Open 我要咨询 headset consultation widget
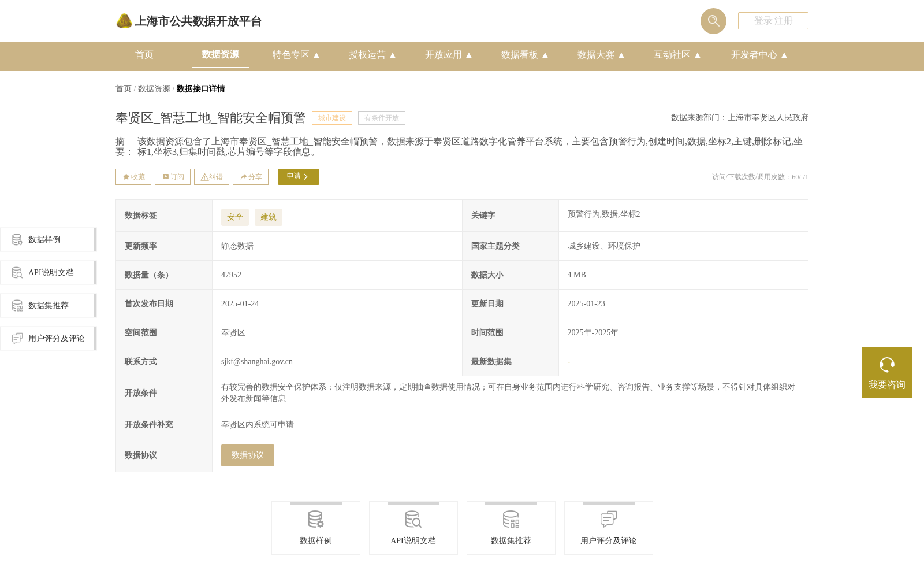 tap(887, 372)
